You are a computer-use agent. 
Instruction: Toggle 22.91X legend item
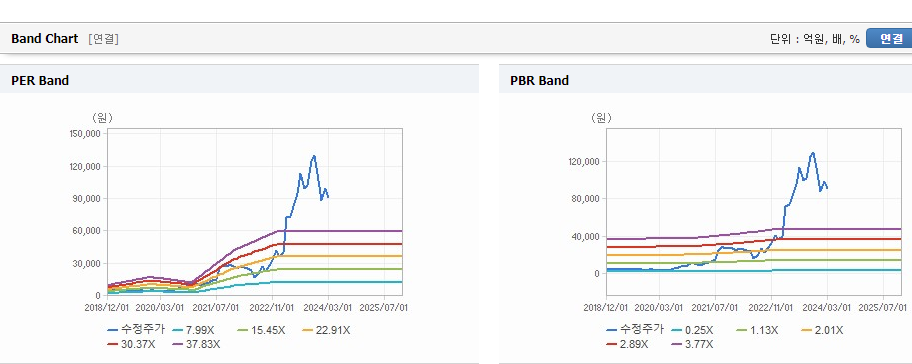327,330
